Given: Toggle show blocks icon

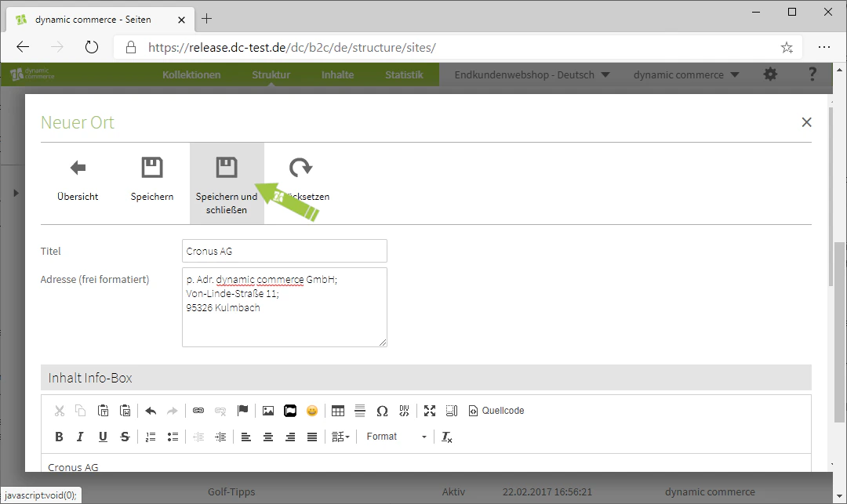Looking at the screenshot, I should point(452,411).
